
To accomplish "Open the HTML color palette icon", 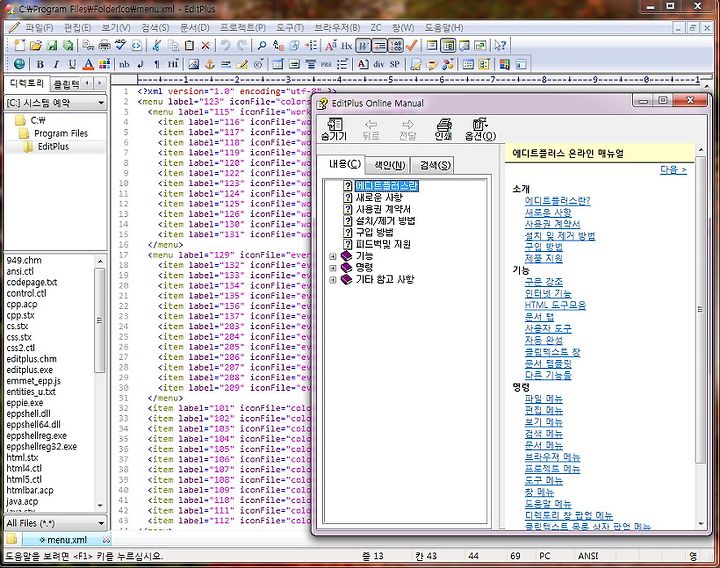I will [x=105, y=64].
